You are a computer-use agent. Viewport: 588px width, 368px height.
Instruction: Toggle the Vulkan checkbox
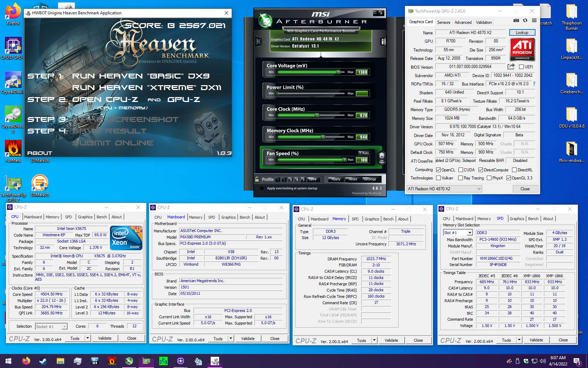438,178
